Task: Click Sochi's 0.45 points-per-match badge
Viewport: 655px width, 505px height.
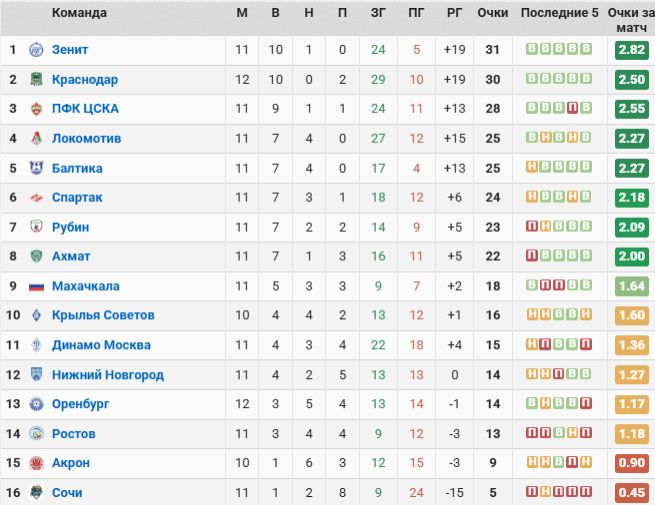Action: [631, 492]
